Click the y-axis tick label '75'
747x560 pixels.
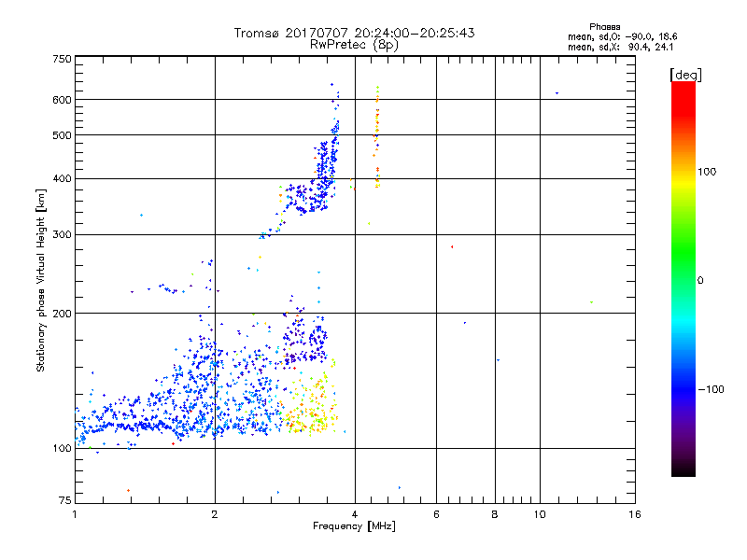(x=65, y=500)
